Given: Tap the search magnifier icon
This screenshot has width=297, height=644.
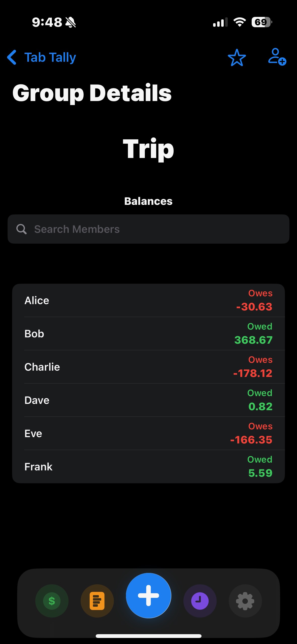Looking at the screenshot, I should coord(21,229).
